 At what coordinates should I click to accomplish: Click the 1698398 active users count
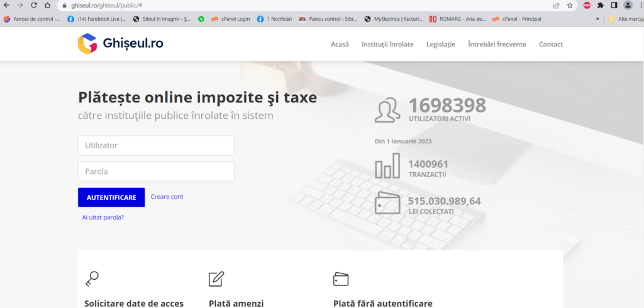[x=447, y=106]
